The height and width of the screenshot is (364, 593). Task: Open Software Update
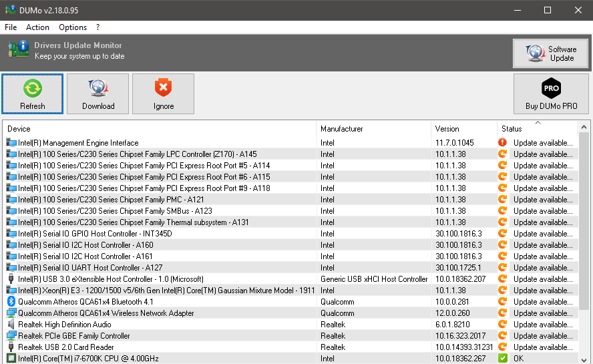point(550,53)
